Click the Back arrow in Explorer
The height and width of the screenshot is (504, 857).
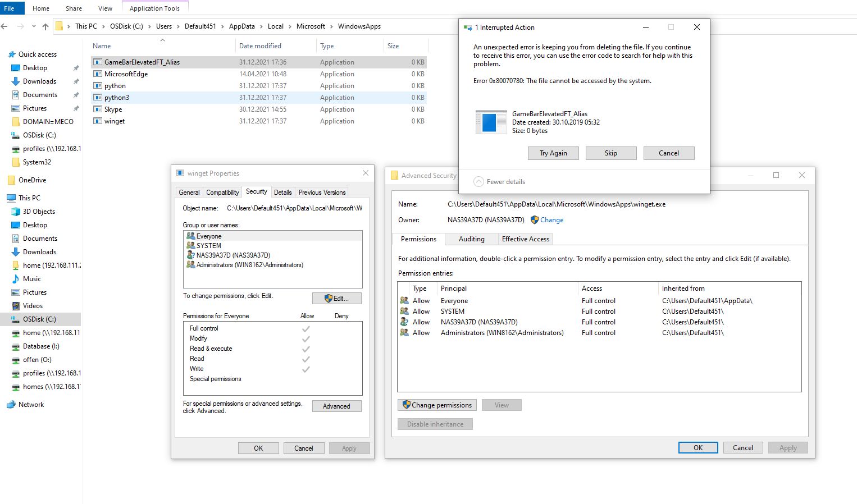click(4, 26)
